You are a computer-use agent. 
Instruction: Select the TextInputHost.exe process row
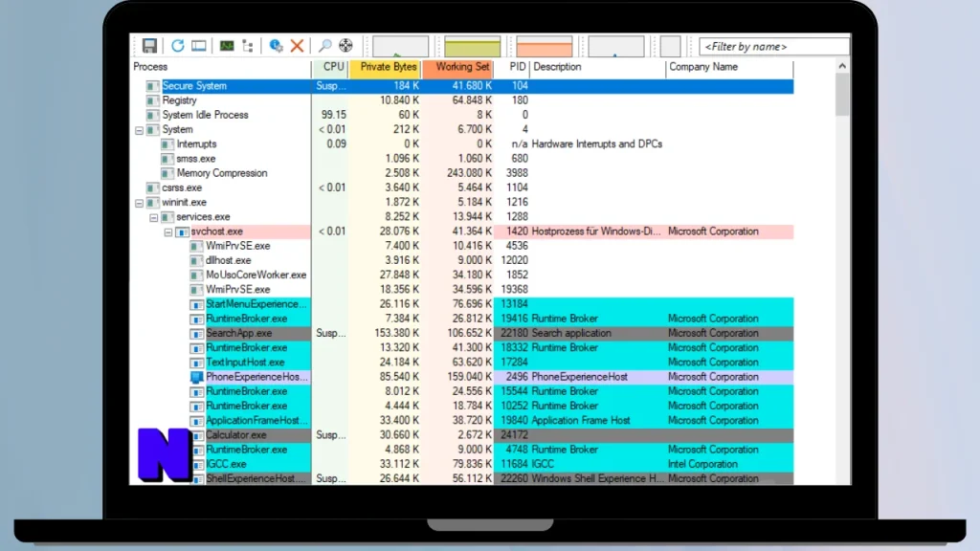pyautogui.click(x=462, y=363)
